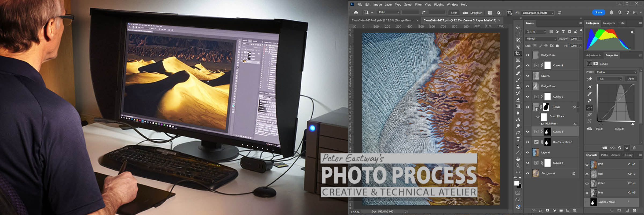This screenshot has width=644, height=215.
Task: Create a new fill or adjustment layer
Action: [554, 210]
